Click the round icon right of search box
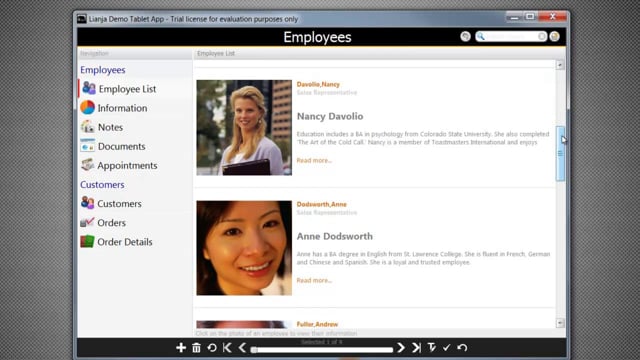 pyautogui.click(x=554, y=36)
